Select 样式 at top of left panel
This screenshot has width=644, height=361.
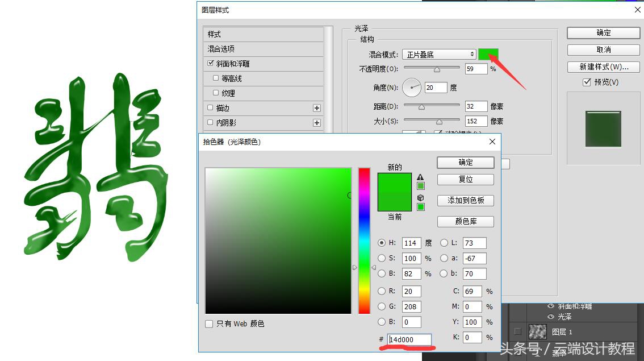[x=214, y=34]
